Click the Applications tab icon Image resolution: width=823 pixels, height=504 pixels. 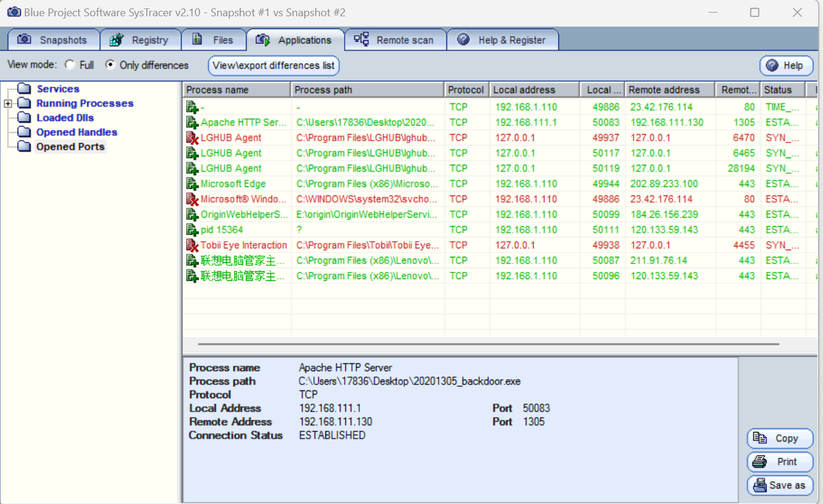pos(263,40)
